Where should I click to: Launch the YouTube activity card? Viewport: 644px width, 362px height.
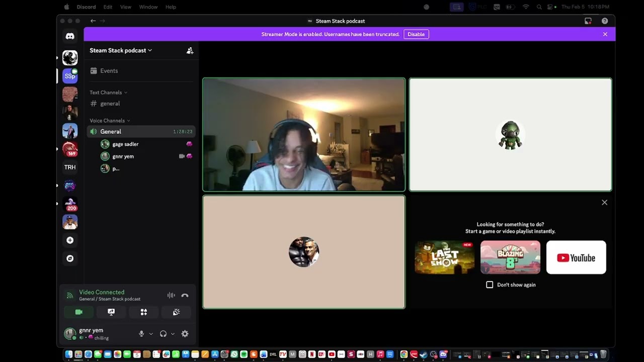point(576,257)
